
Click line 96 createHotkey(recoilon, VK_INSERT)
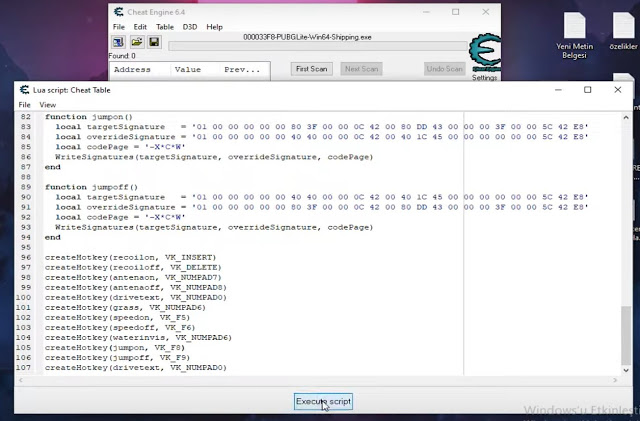(x=130, y=257)
